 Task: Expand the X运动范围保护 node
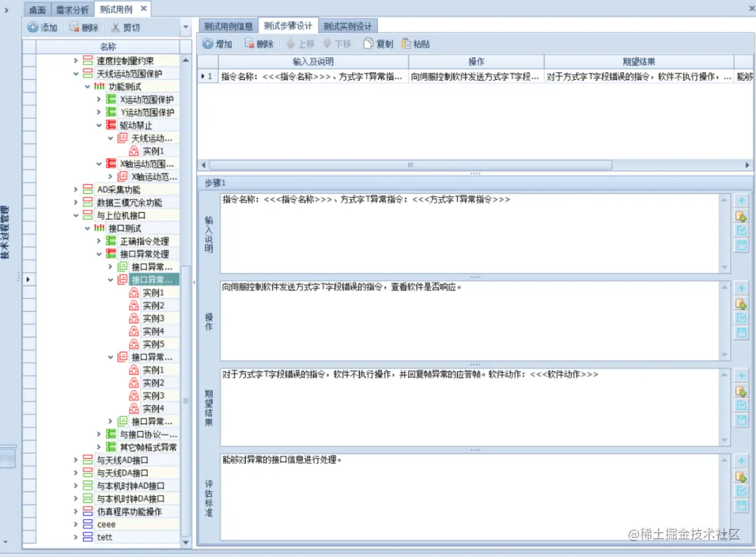99,99
